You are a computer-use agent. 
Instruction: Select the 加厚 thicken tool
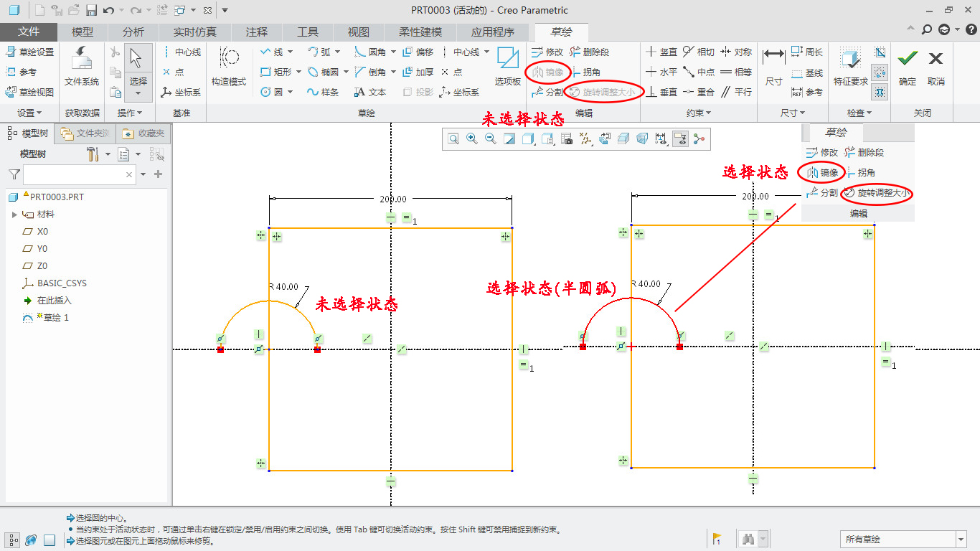[418, 72]
